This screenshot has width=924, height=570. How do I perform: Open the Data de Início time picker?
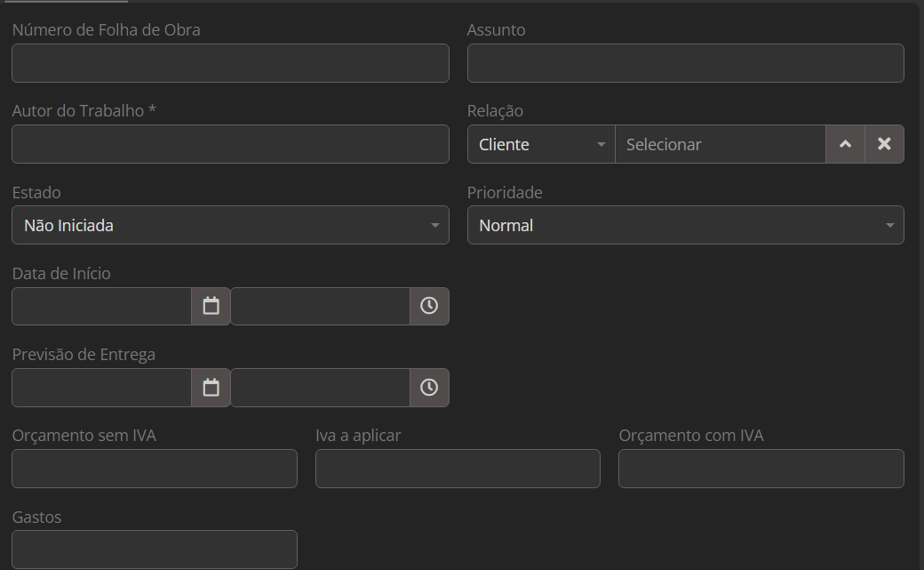point(429,306)
